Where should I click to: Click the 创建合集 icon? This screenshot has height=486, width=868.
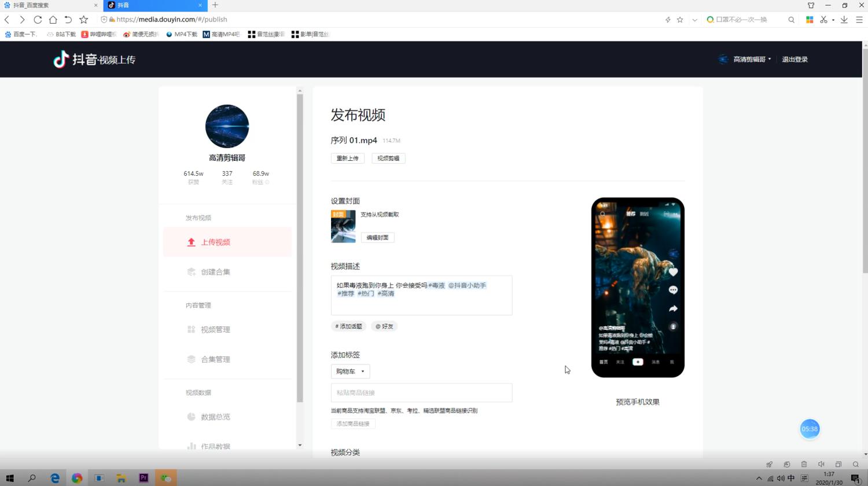(191, 272)
